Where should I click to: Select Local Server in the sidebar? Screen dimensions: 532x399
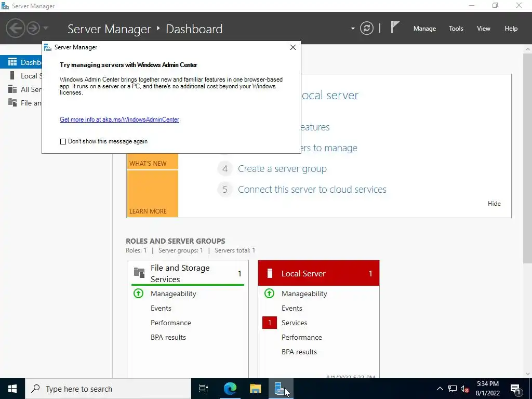21,76
